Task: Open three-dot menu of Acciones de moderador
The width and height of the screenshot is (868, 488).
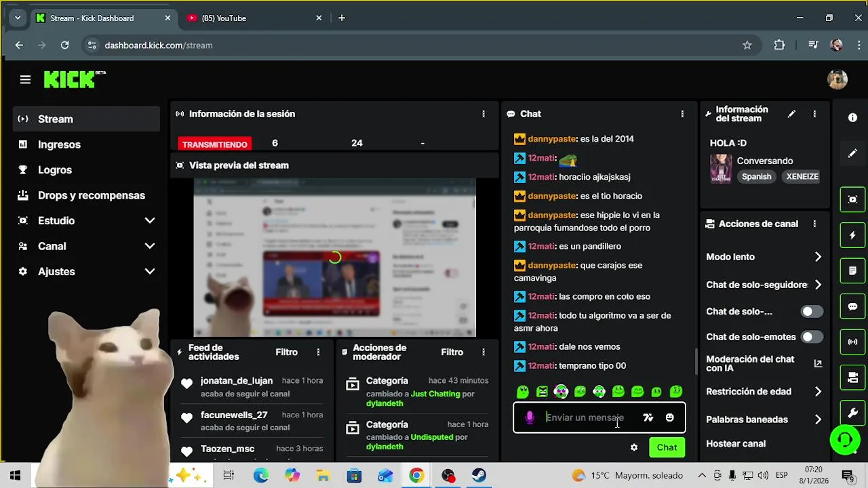Action: tap(484, 352)
